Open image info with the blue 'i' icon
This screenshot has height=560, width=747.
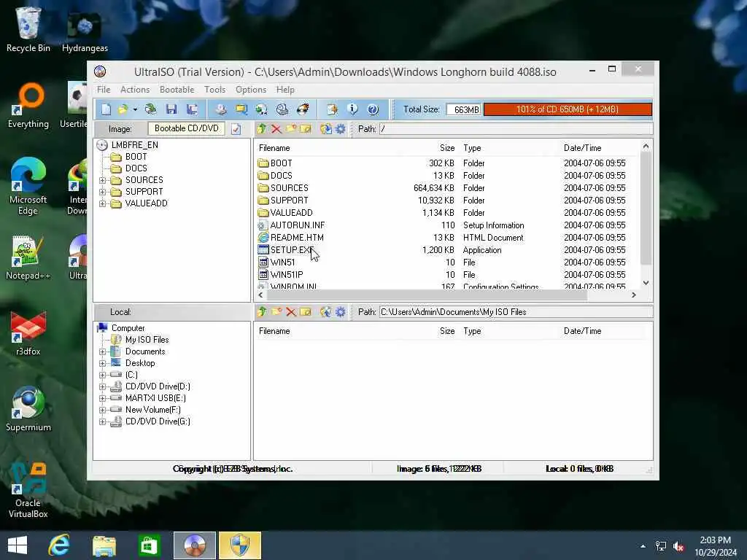pos(352,109)
